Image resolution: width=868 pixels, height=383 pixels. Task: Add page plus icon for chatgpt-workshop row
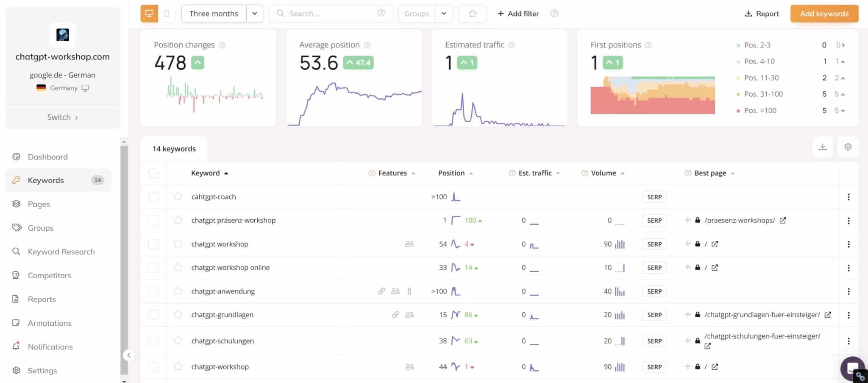(687, 366)
